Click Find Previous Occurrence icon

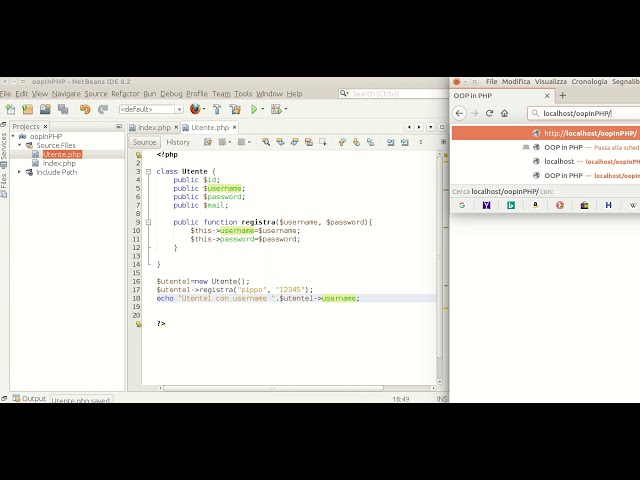[280, 142]
